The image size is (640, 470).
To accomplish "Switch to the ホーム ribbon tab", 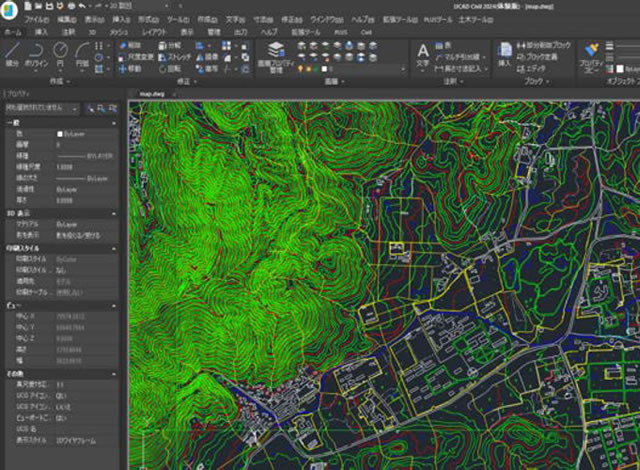I will pos(13,32).
